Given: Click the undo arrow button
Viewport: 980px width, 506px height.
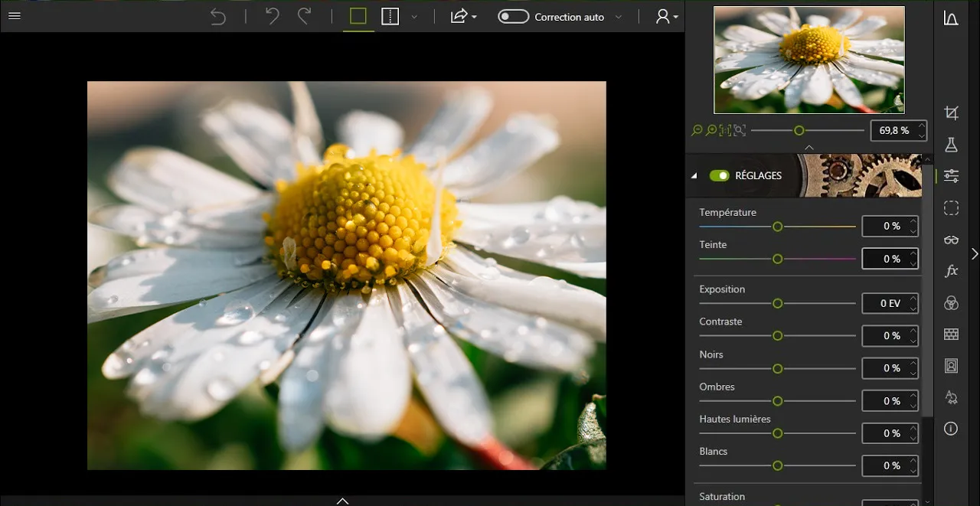Looking at the screenshot, I should (x=272, y=17).
